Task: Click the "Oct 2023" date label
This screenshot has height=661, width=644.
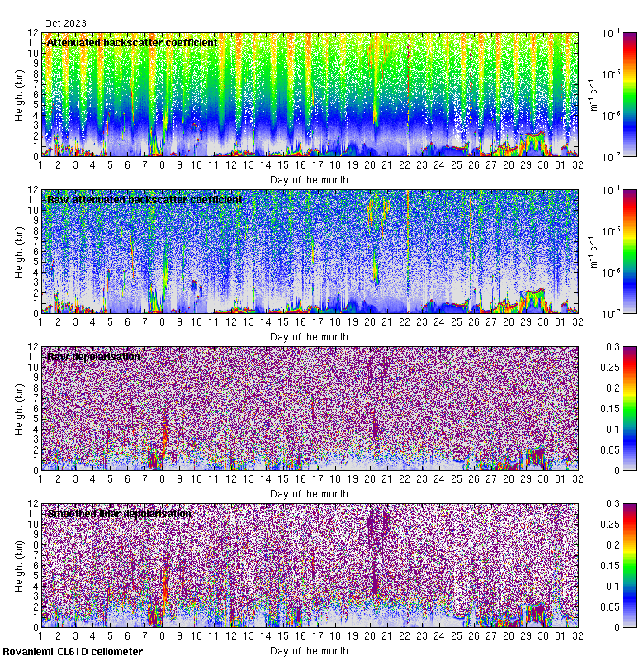Action: (x=64, y=23)
